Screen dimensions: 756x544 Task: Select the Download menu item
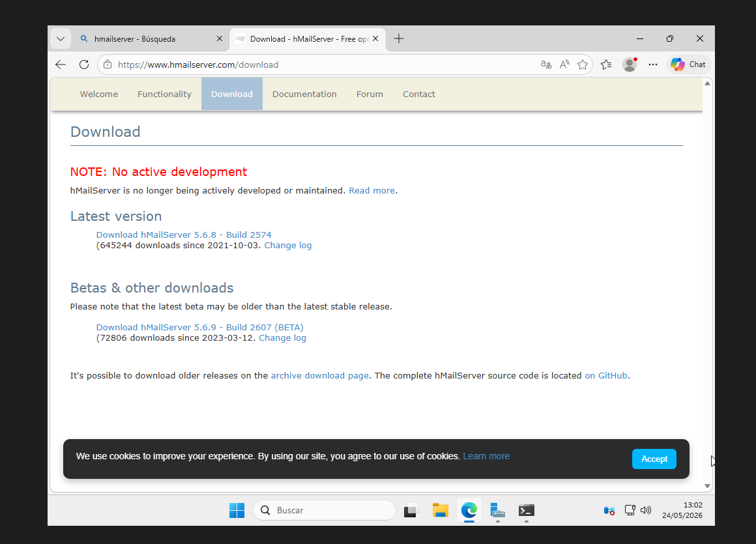tap(232, 94)
